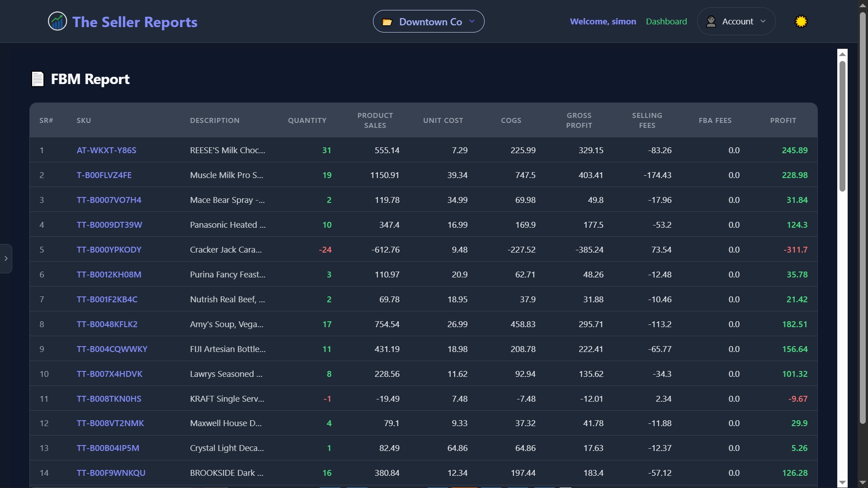Open SKU TT-B0048KFLK2

107,324
